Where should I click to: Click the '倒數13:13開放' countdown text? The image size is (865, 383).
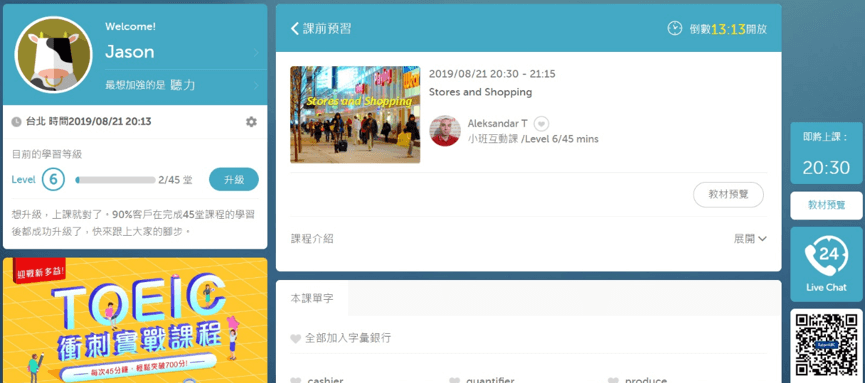(x=728, y=29)
